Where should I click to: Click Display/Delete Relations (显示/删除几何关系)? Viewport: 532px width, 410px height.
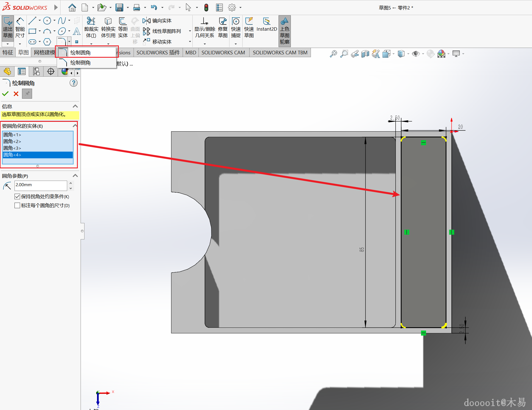coord(205,28)
